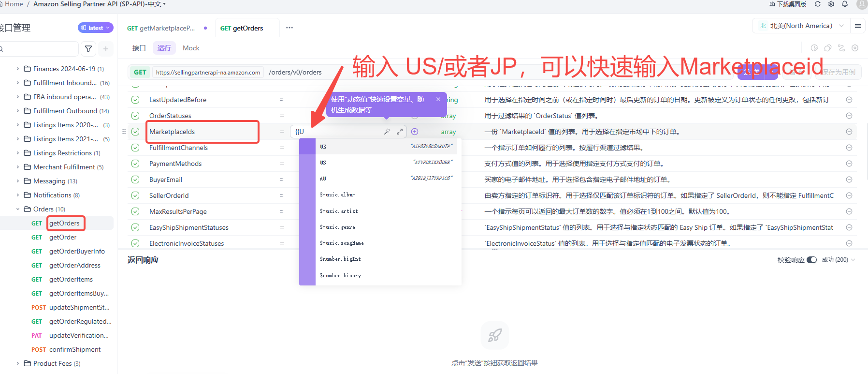Viewport: 868px width, 374px height.
Task: Switch to the Mock tab
Action: (x=191, y=48)
